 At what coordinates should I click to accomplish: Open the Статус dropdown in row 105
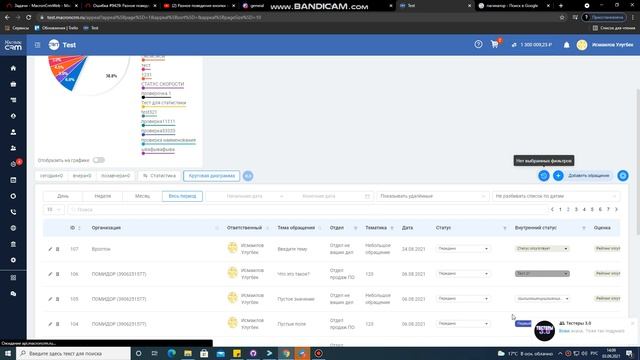tap(462, 299)
